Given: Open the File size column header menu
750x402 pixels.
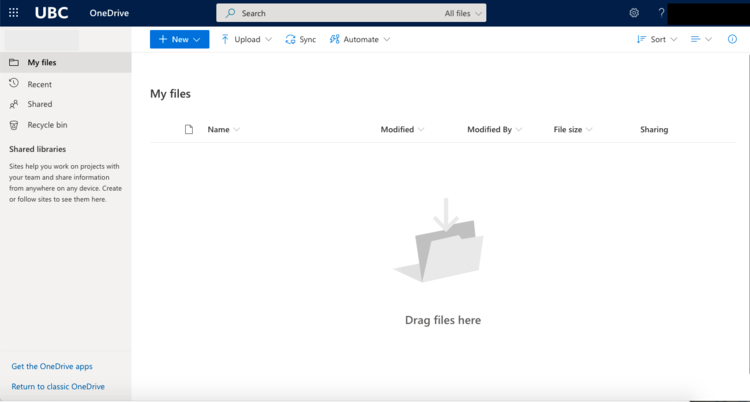Looking at the screenshot, I should click(573, 129).
